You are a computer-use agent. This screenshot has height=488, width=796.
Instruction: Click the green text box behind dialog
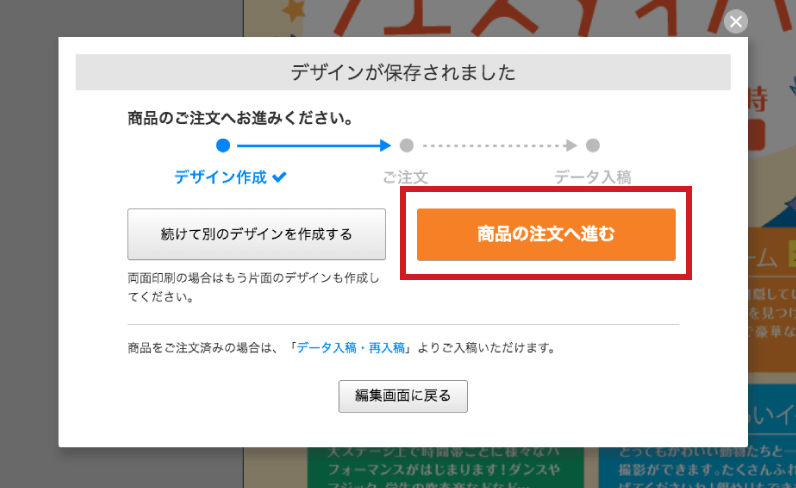pos(445,468)
